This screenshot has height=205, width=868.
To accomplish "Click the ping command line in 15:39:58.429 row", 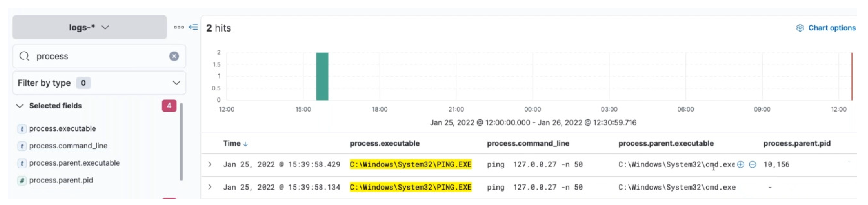I will [x=535, y=164].
